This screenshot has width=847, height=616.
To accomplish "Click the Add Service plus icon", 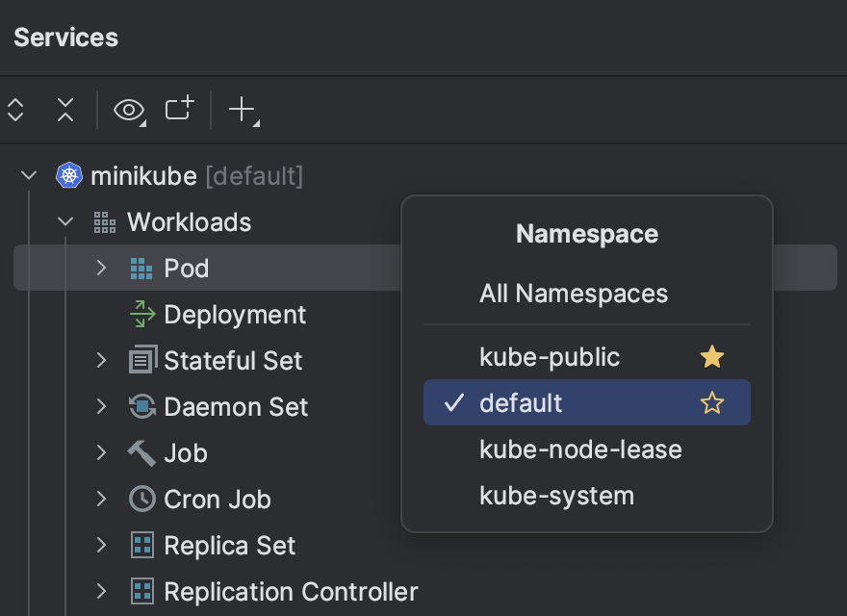I will (x=241, y=110).
